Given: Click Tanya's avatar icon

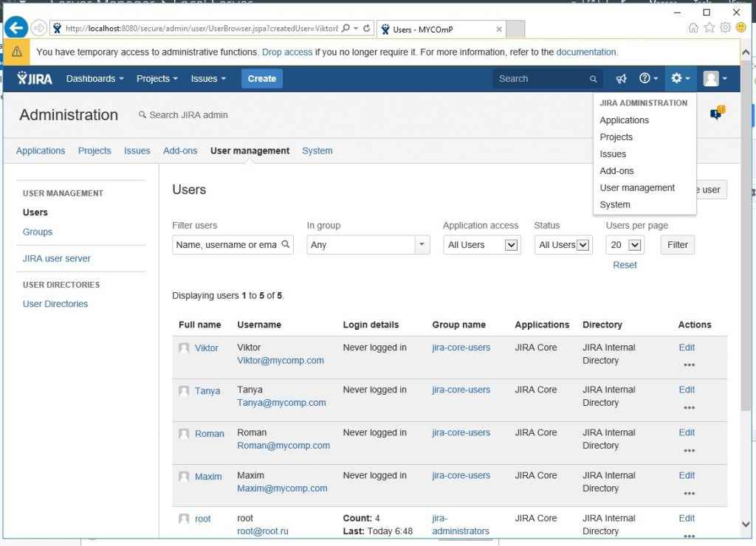Looking at the screenshot, I should click(x=184, y=390).
